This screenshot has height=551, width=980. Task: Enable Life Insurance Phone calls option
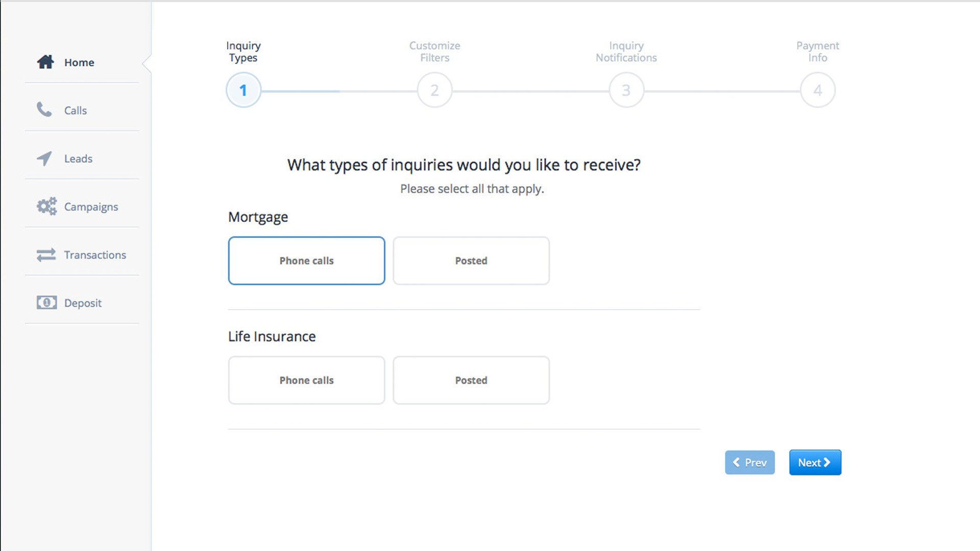(x=306, y=380)
